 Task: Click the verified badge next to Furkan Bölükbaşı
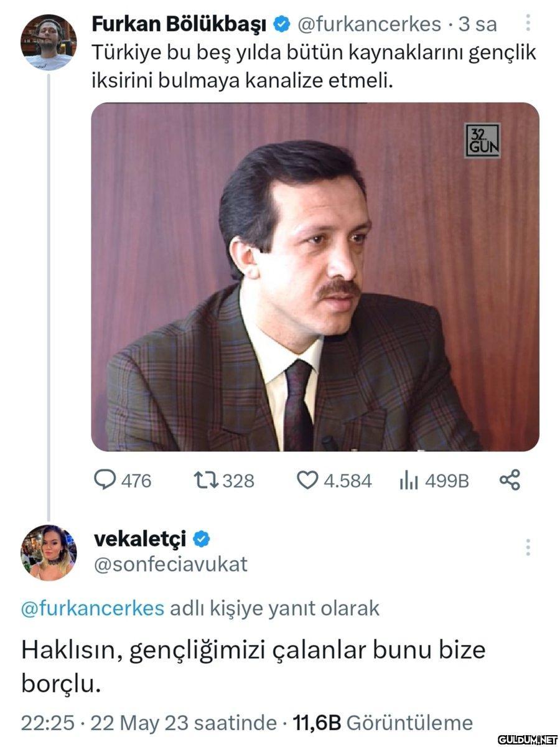pyautogui.click(x=281, y=24)
